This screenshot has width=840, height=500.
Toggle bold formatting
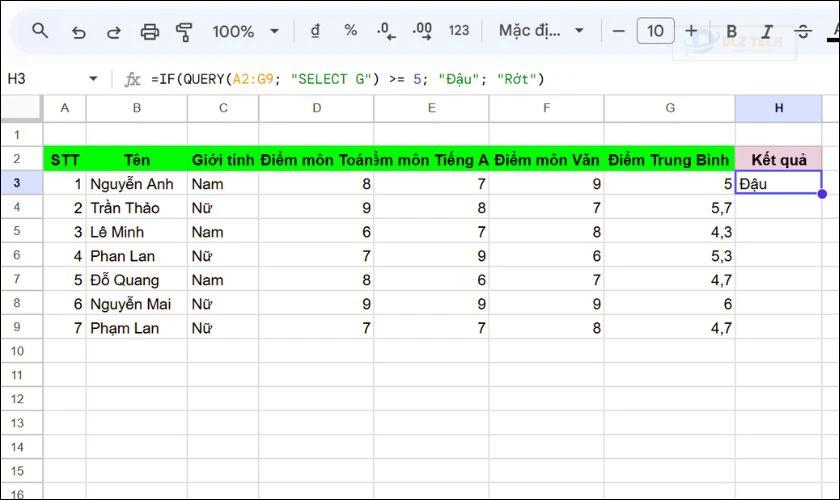pyautogui.click(x=731, y=31)
